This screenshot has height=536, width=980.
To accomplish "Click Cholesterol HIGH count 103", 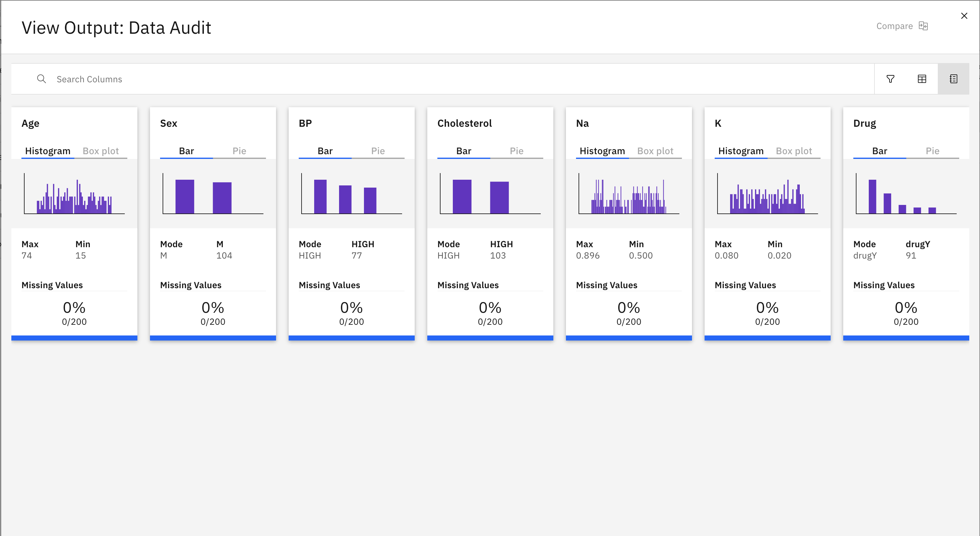I will (498, 255).
